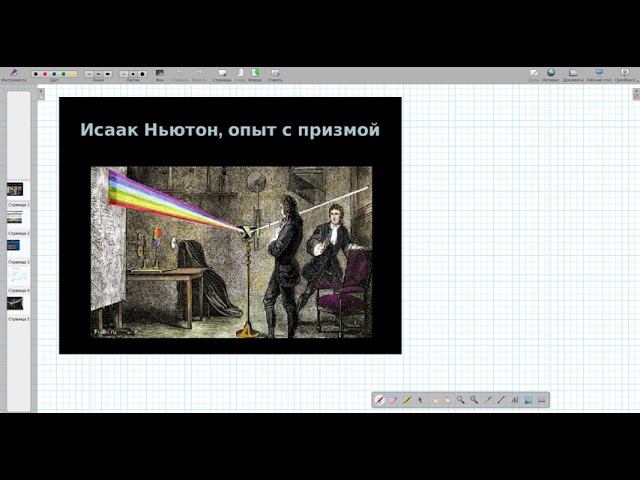The image size is (640, 480).
Task: Open the Инструменты stylus menu
Action: coord(14,75)
